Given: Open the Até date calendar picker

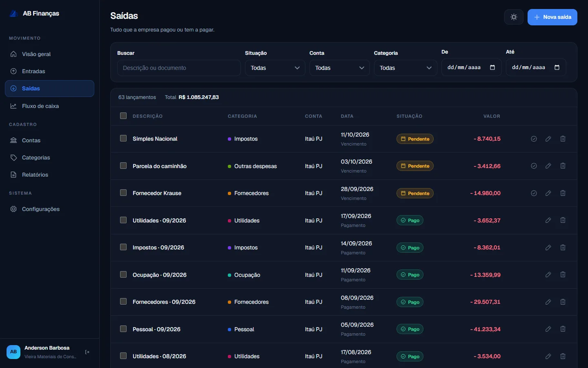Looking at the screenshot, I should 557,67.
